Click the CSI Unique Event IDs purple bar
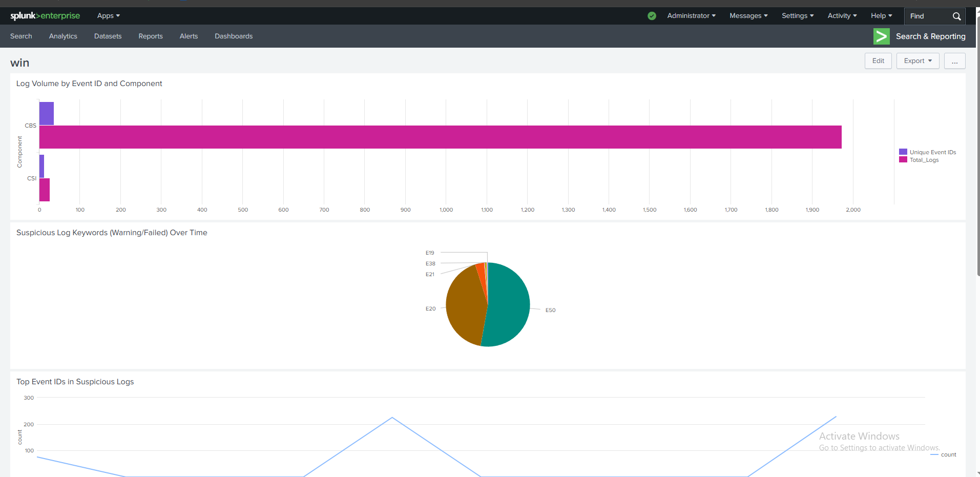Screen dimensions: 980x477 click(41, 166)
